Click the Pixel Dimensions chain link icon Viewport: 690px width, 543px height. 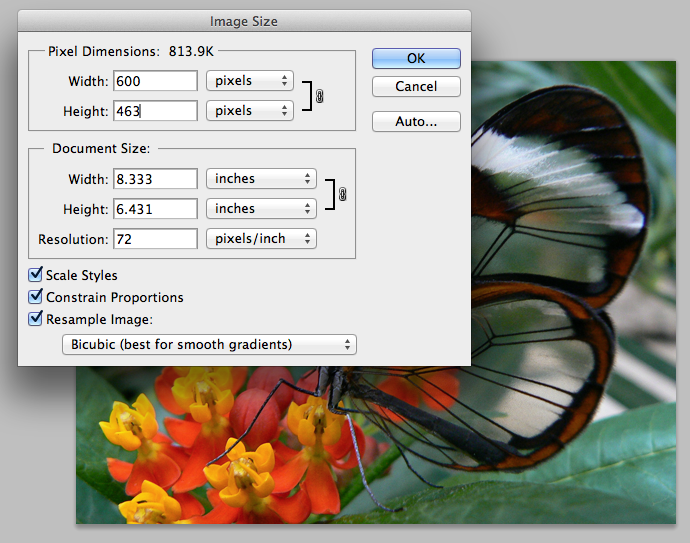pos(320,96)
